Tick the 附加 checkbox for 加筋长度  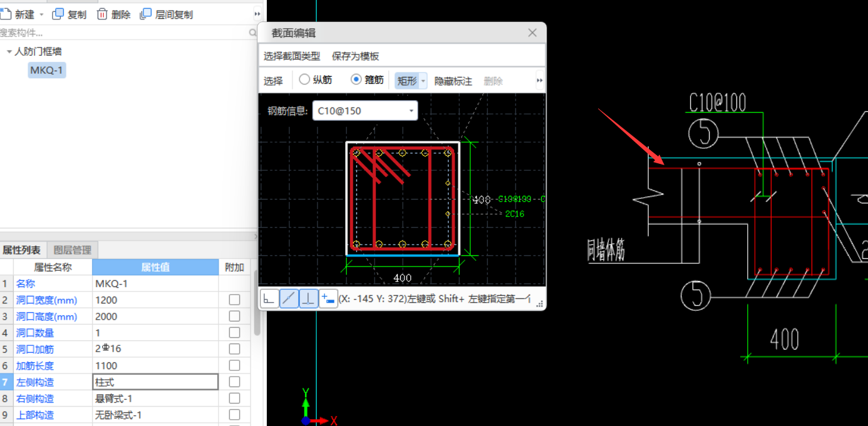234,365
